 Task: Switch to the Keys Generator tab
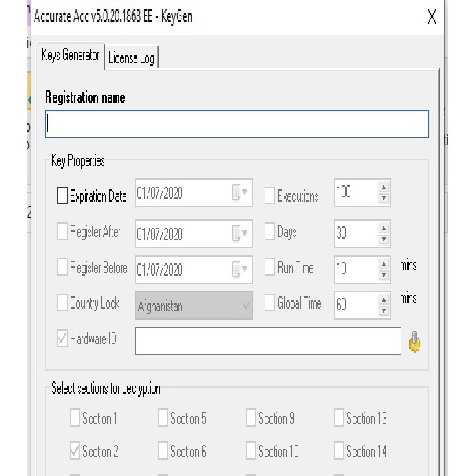point(71,56)
